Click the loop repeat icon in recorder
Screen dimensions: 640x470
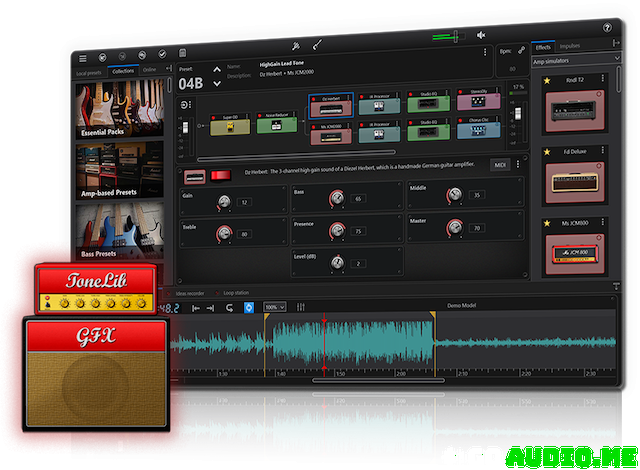pyautogui.click(x=229, y=308)
